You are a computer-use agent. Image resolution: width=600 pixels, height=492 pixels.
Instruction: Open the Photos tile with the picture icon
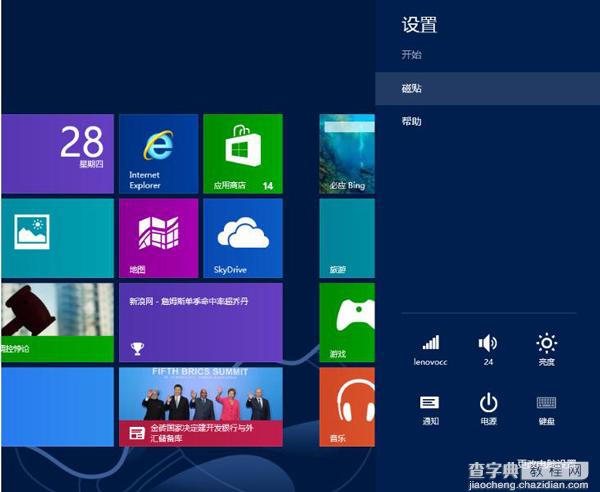point(57,238)
